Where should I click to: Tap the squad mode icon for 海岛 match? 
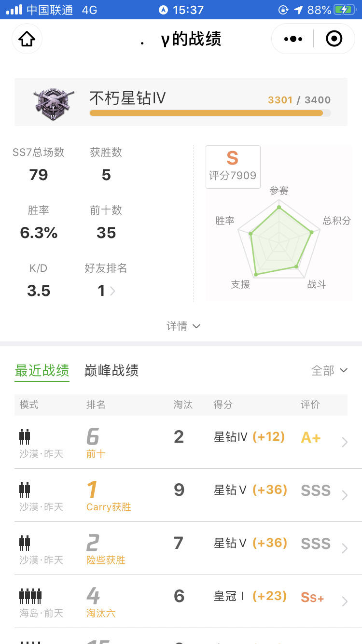click(30, 596)
